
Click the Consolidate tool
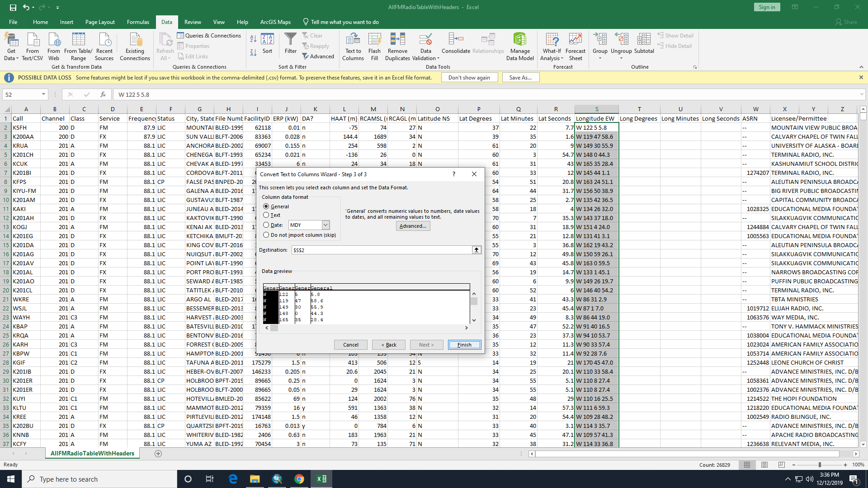coord(456,44)
